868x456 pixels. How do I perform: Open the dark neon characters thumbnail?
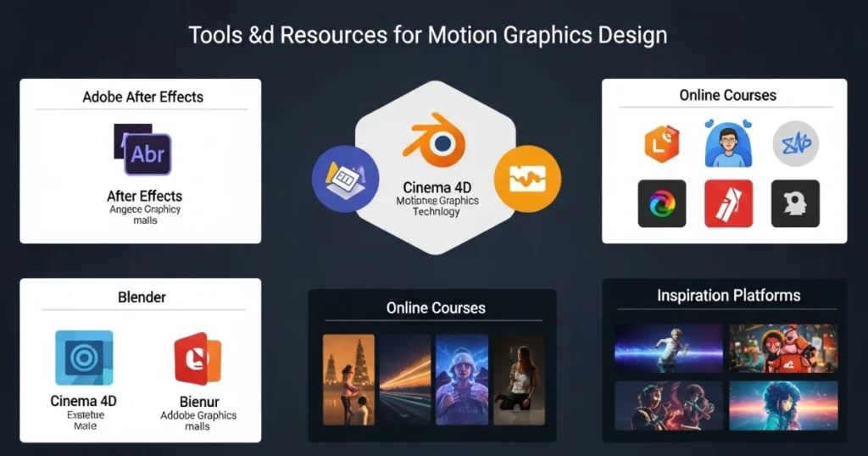point(669,406)
